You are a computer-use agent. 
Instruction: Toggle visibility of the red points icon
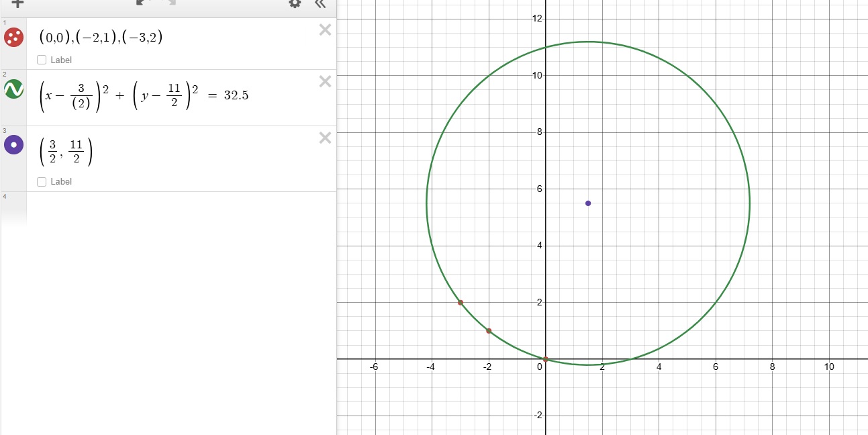[13, 37]
